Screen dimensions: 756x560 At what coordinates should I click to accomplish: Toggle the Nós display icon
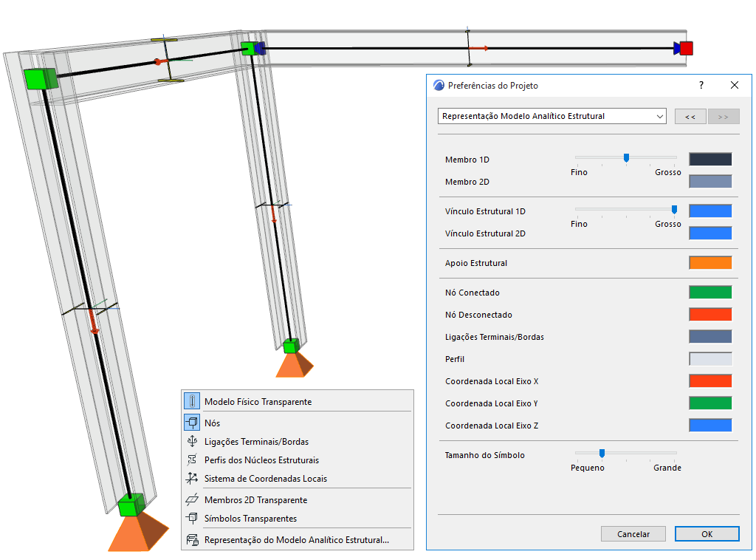coord(192,423)
